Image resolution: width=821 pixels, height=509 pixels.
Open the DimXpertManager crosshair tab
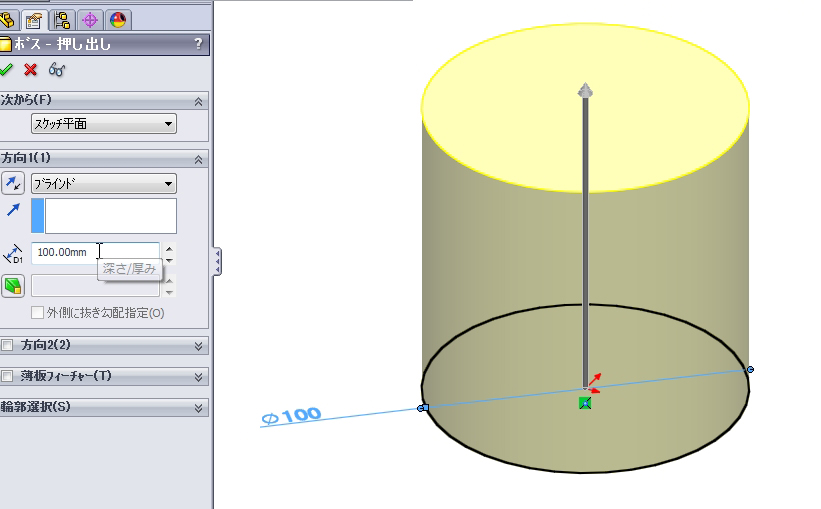click(91, 19)
